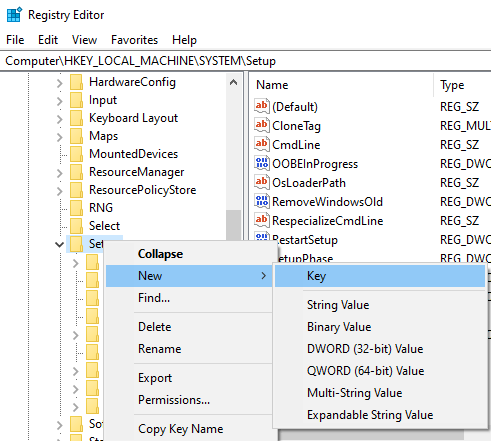Click the ResourcePolicyStore folder icon

(x=76, y=190)
